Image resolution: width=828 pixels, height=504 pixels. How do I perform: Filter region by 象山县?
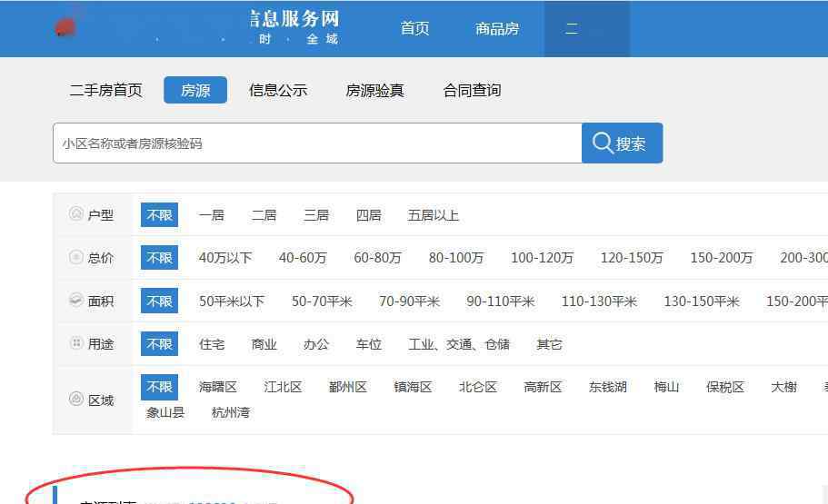pyautogui.click(x=165, y=412)
